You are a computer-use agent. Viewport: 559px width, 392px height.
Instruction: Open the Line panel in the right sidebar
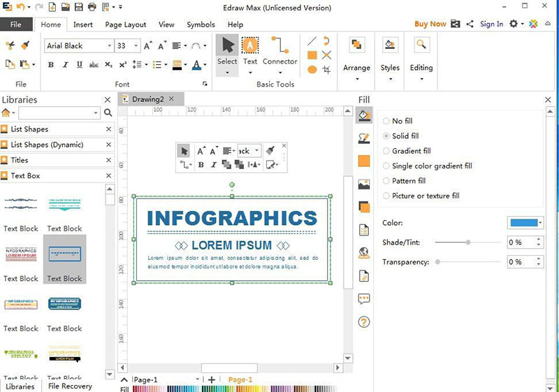click(x=363, y=138)
